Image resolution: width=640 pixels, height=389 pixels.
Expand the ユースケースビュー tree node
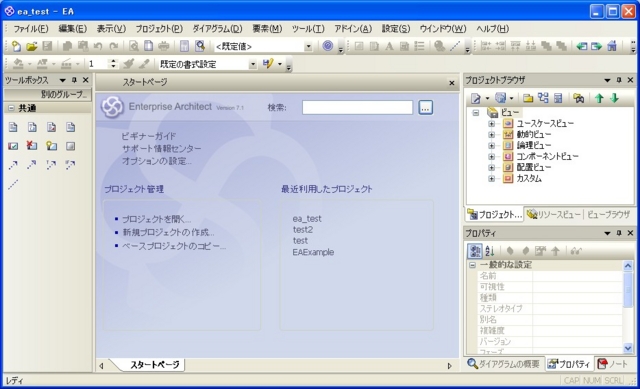491,123
